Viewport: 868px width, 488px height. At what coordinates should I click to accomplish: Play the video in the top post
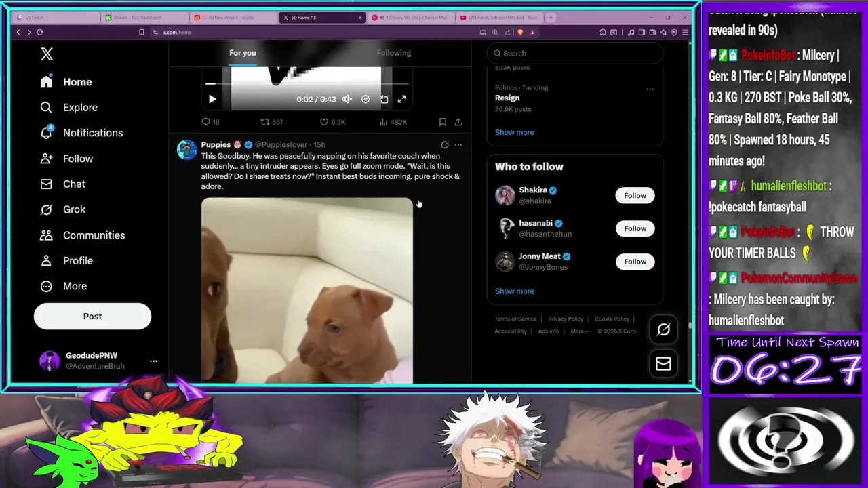[212, 99]
